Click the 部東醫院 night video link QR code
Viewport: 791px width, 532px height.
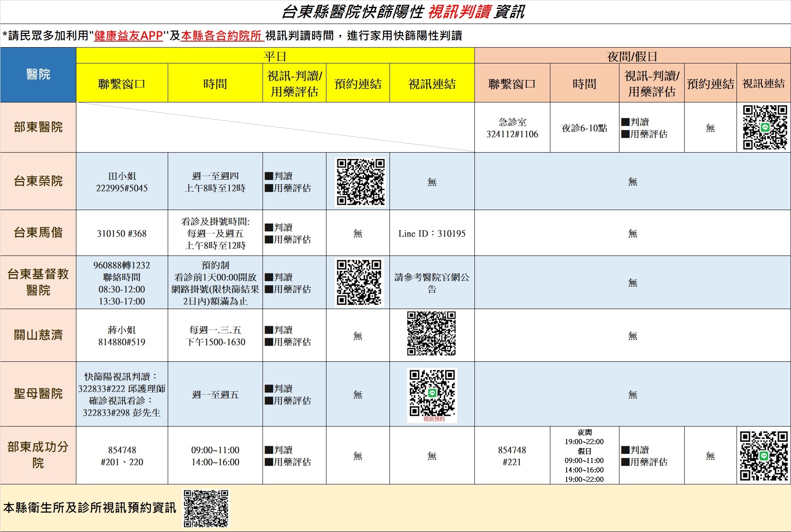click(765, 127)
